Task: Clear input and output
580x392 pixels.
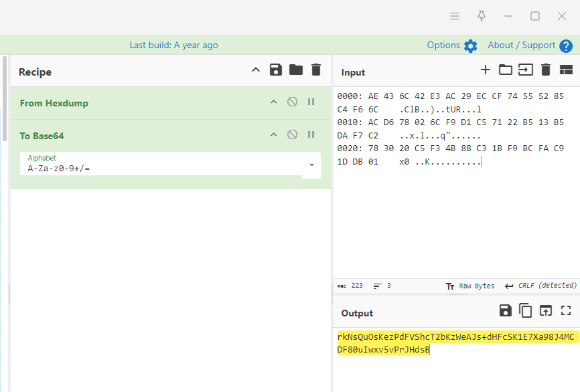Action: 546,70
